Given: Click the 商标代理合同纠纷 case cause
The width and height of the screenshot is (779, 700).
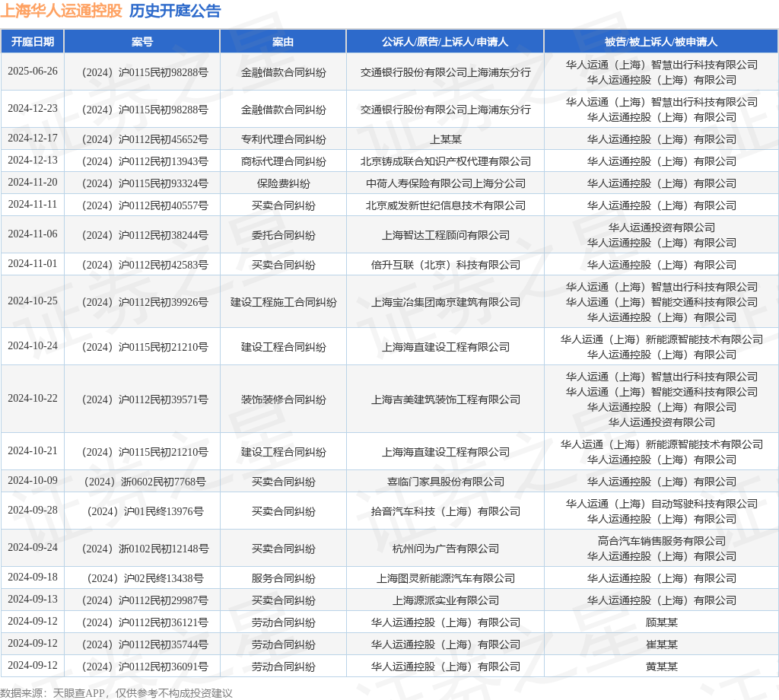Looking at the screenshot, I should 283,161.
